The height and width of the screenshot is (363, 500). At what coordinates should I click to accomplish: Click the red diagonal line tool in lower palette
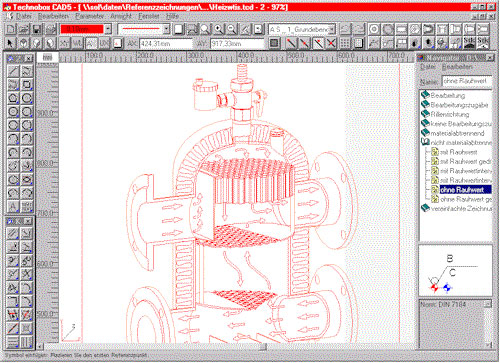pos(13,328)
